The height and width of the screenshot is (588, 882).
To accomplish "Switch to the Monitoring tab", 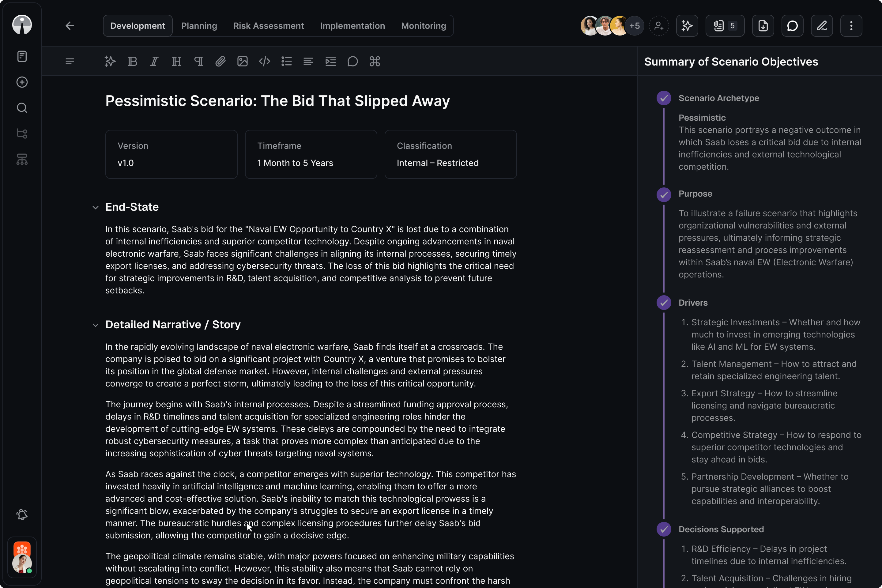I will pos(423,26).
